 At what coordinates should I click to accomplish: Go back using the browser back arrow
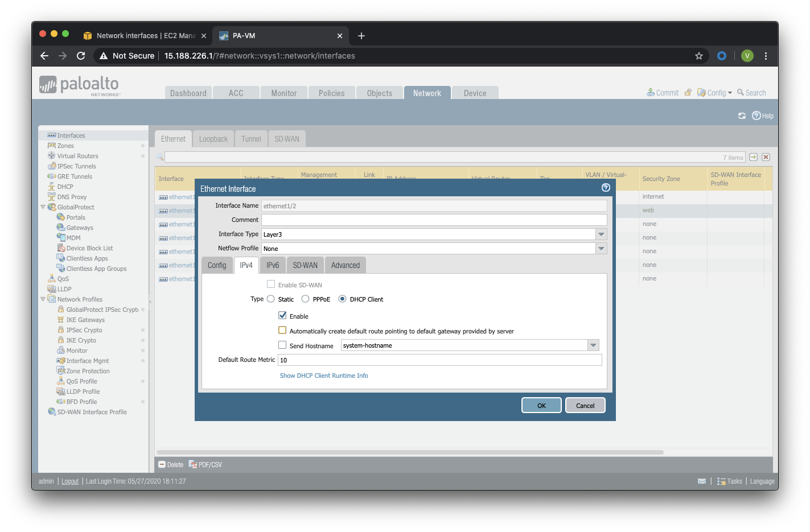click(44, 56)
